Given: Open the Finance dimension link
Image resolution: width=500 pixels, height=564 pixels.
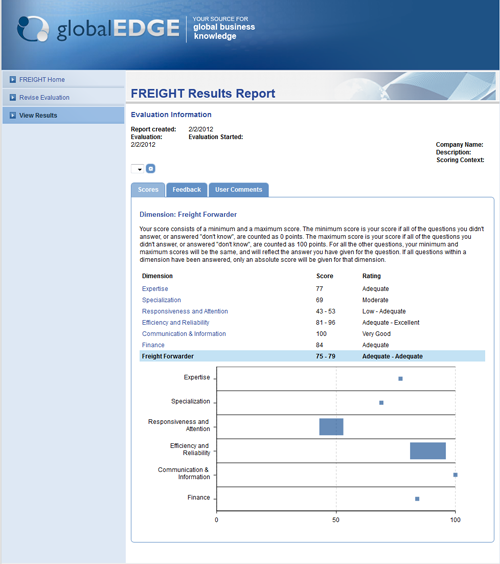Looking at the screenshot, I should [x=153, y=345].
